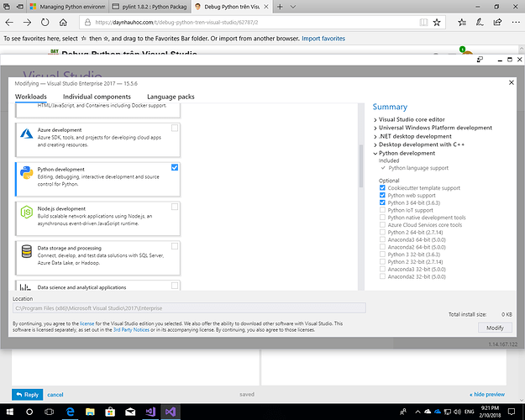This screenshot has width=525, height=420.
Task: Open the favorites hub icon
Action: (x=462, y=23)
